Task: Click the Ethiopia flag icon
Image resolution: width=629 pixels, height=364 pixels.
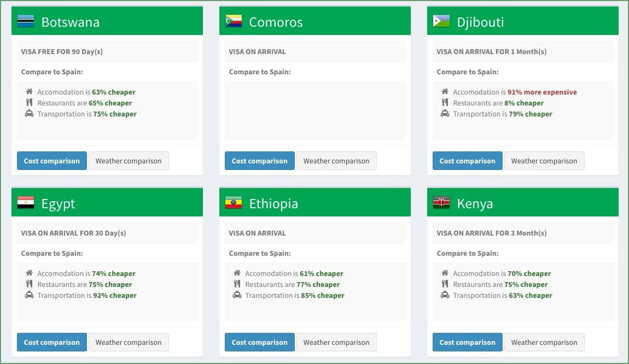Action: (x=234, y=203)
